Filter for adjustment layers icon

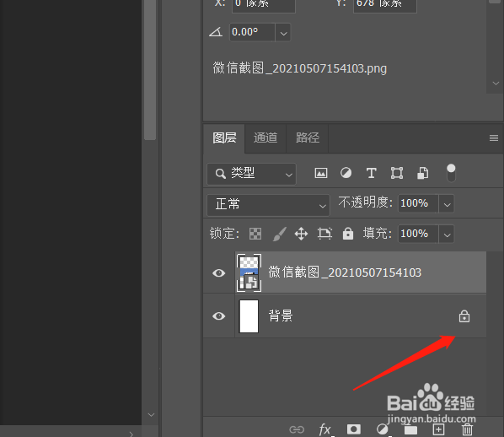346,173
